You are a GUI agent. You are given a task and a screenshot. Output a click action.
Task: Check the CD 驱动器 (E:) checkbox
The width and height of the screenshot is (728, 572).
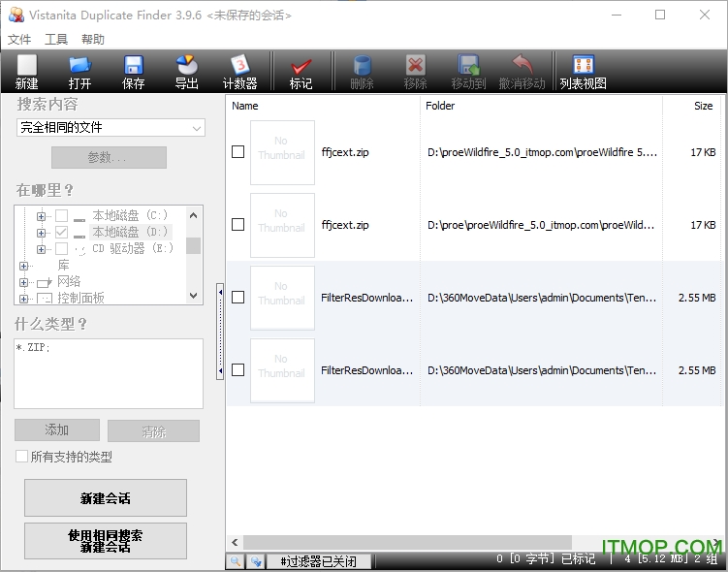(61, 248)
